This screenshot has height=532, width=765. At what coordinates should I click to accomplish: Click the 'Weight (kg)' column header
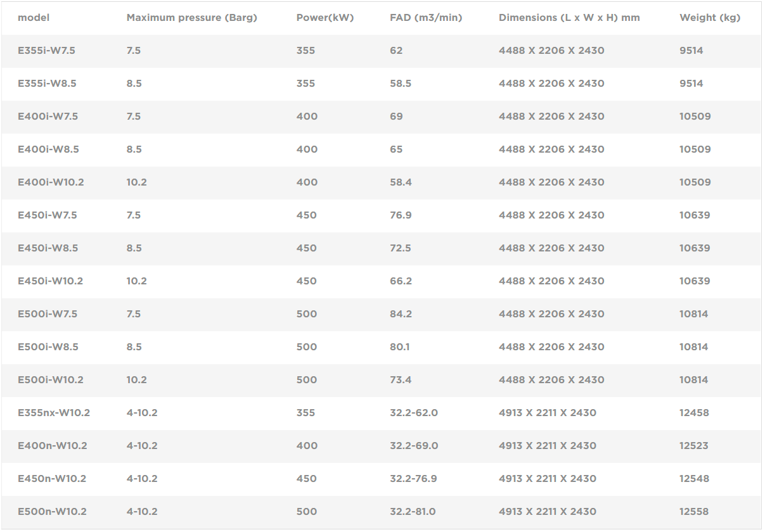pos(710,18)
